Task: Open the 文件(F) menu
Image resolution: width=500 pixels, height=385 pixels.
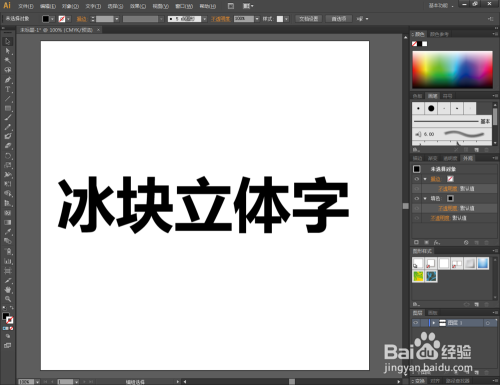Action: pos(26,6)
